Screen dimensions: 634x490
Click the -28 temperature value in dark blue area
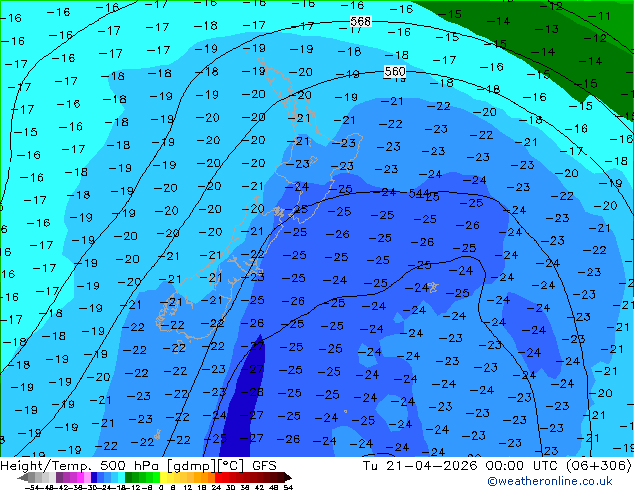pos(252,392)
